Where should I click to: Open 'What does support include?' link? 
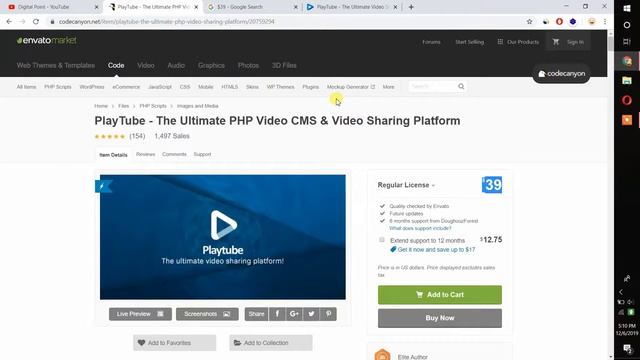tap(420, 228)
